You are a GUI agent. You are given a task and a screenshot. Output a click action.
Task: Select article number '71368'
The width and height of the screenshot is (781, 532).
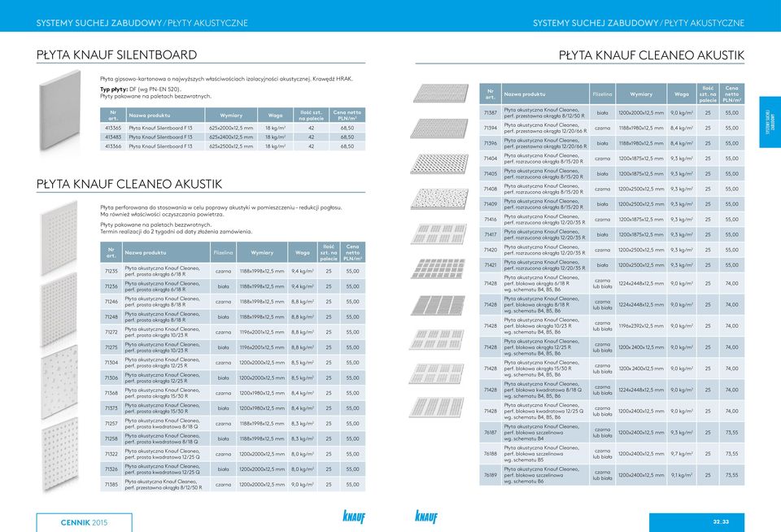(x=111, y=393)
